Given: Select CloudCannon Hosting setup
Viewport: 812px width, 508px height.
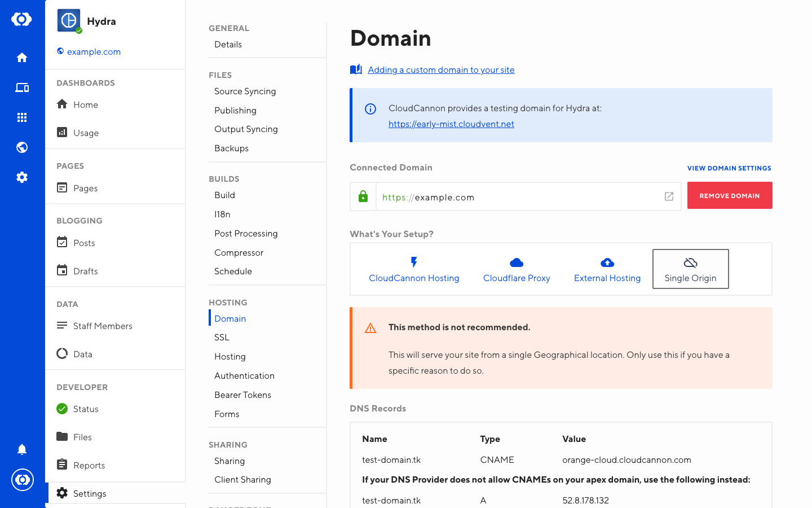Looking at the screenshot, I should pyautogui.click(x=414, y=269).
